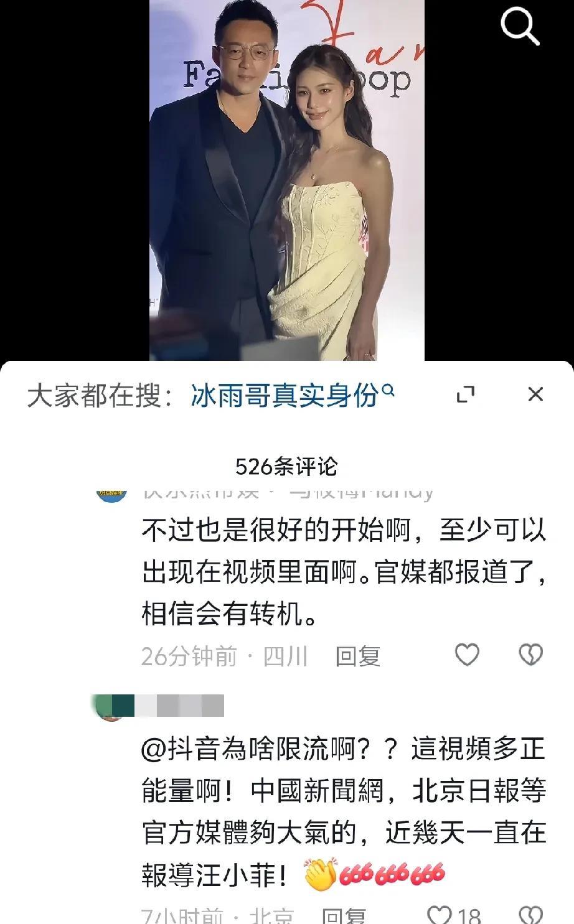Screen dimensions: 574x924
Task: Tap the small search icon after 冰雨哥真实身份
Action: click(387, 391)
